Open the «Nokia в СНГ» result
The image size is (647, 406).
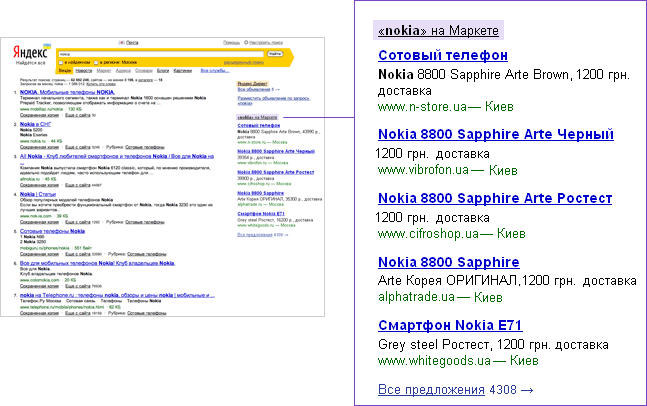pyautogui.click(x=35, y=124)
